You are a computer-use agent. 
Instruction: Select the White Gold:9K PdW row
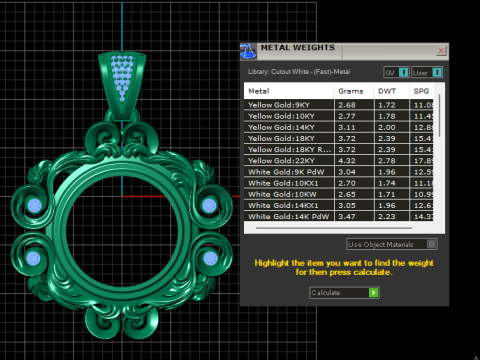click(x=339, y=172)
